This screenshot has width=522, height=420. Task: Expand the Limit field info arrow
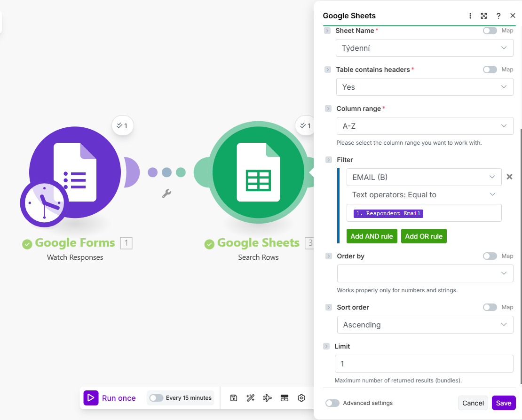click(326, 346)
